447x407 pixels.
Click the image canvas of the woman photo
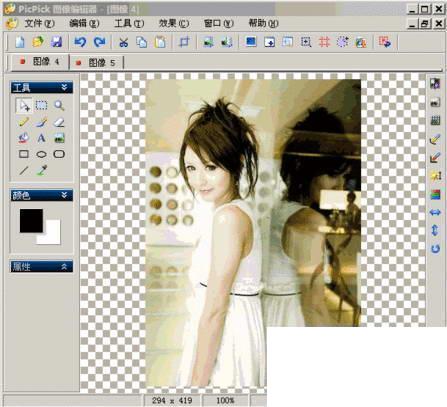point(253,233)
